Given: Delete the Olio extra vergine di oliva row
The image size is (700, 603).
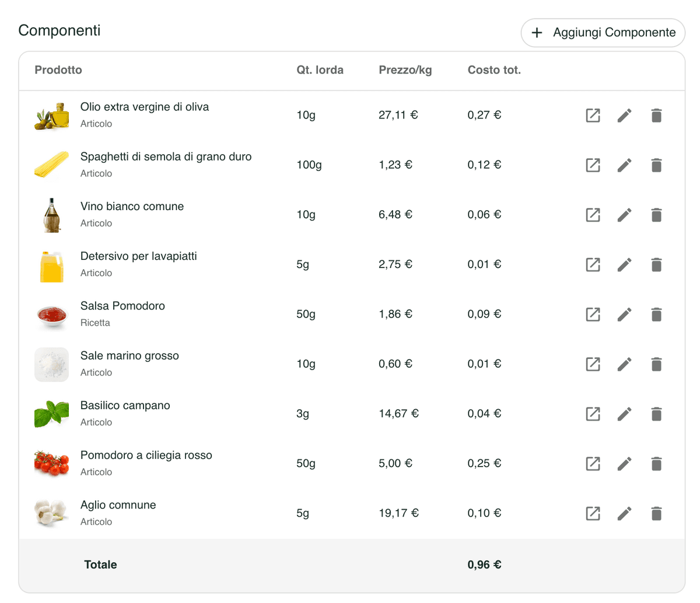Looking at the screenshot, I should click(656, 116).
